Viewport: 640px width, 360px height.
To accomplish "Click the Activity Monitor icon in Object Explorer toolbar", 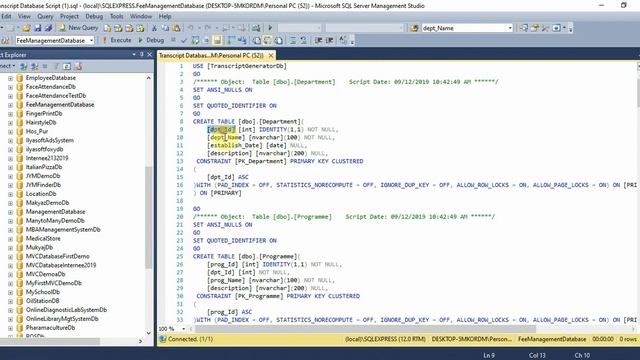I will [x=78, y=66].
